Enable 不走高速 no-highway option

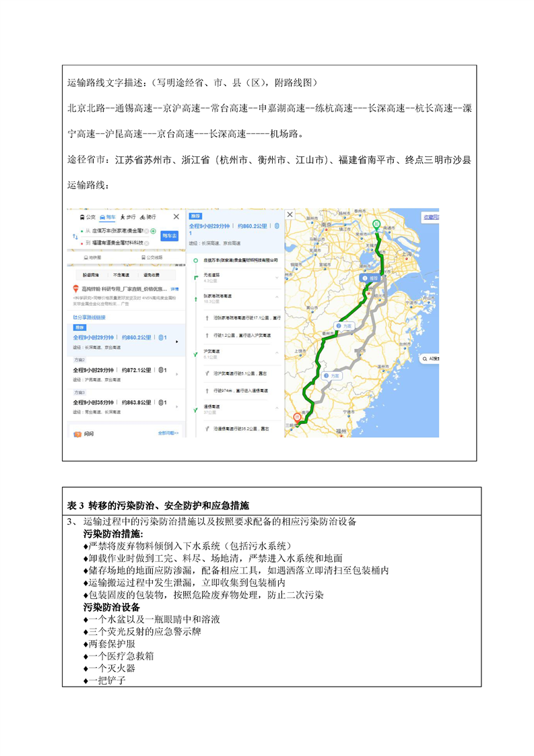pos(121,275)
